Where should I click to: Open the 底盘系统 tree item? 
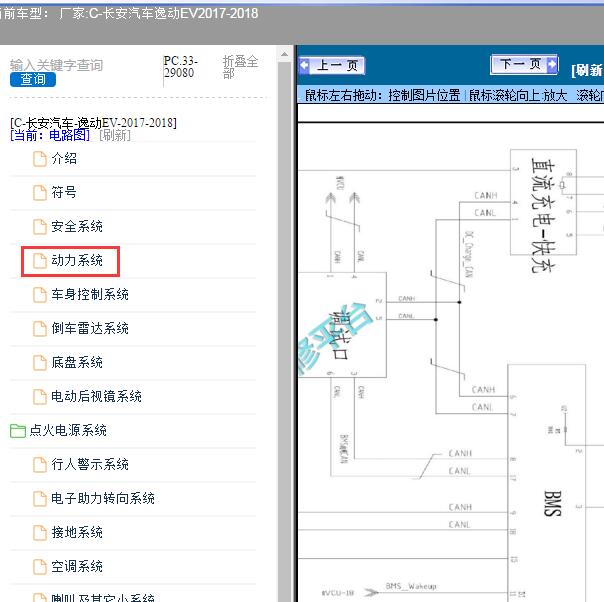coord(77,362)
